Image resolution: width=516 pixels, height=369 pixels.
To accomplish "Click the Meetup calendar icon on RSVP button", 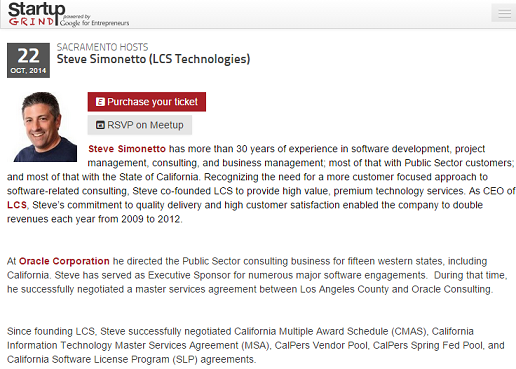I will pyautogui.click(x=100, y=125).
